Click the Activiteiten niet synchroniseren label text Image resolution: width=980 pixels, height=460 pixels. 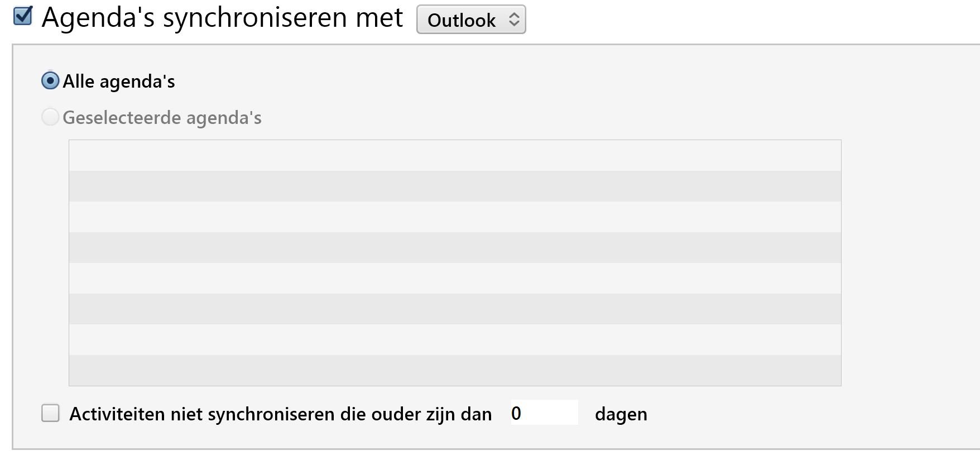tap(280, 414)
